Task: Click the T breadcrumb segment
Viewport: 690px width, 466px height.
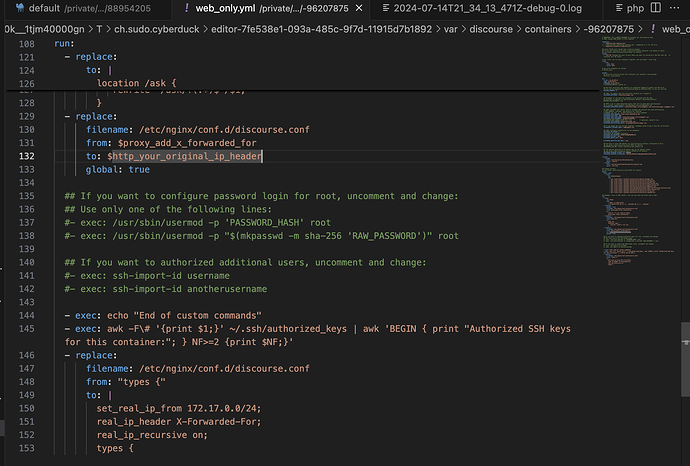Action: tap(99, 29)
